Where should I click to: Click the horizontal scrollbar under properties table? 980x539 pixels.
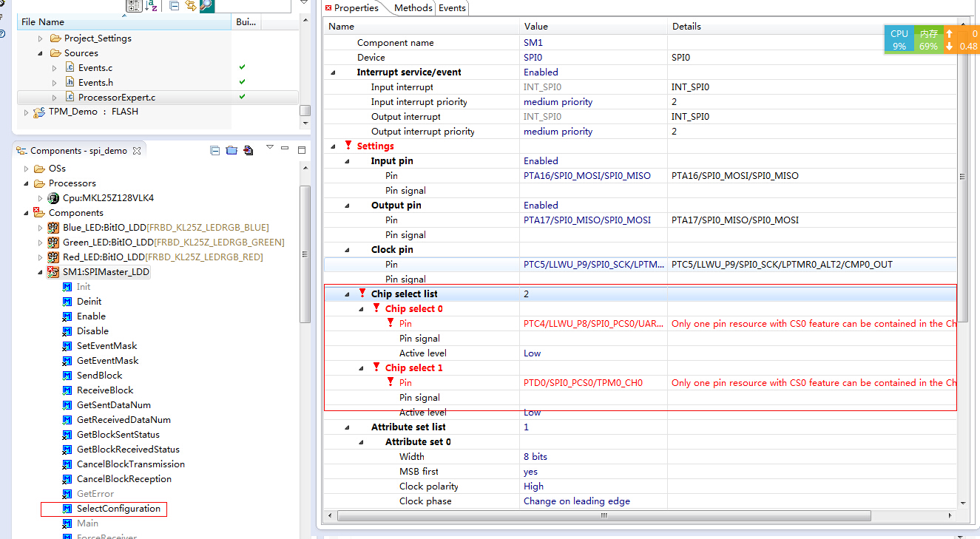click(x=603, y=515)
